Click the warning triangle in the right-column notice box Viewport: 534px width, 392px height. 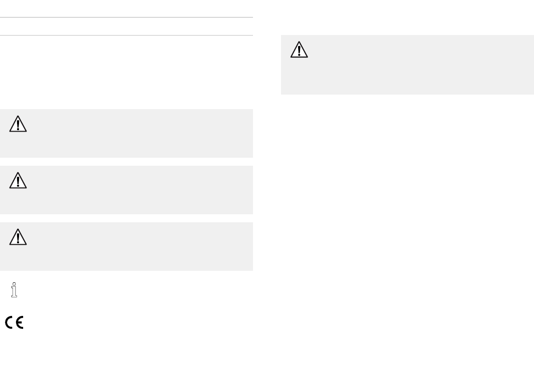pos(299,50)
